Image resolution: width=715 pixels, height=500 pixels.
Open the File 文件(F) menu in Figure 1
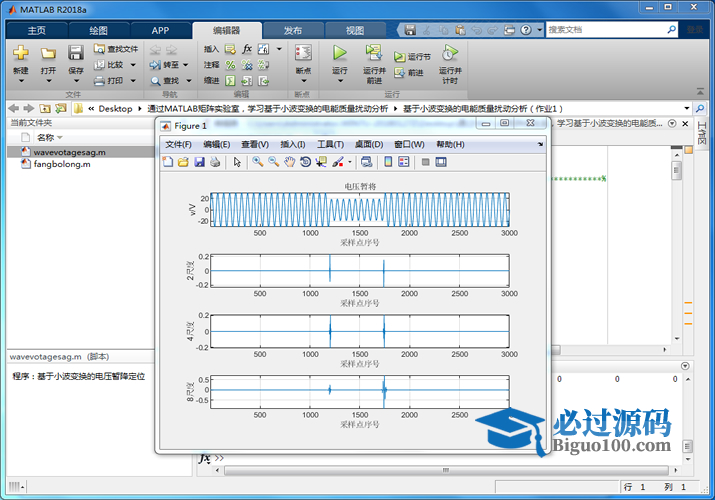(x=178, y=144)
